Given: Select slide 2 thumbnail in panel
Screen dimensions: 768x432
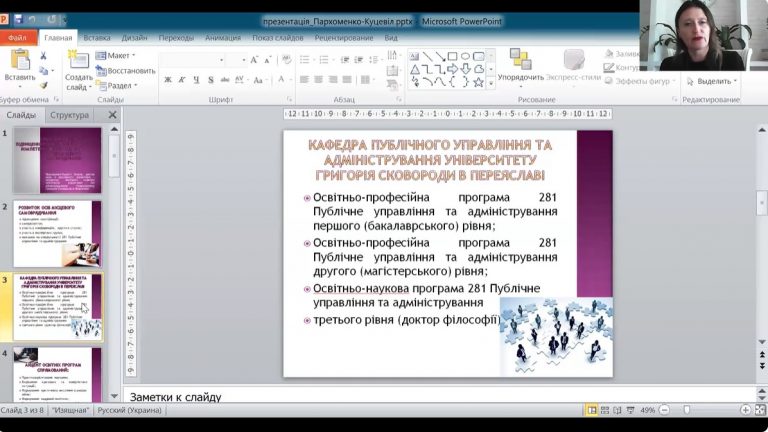Looking at the screenshot, I should pos(57,234).
